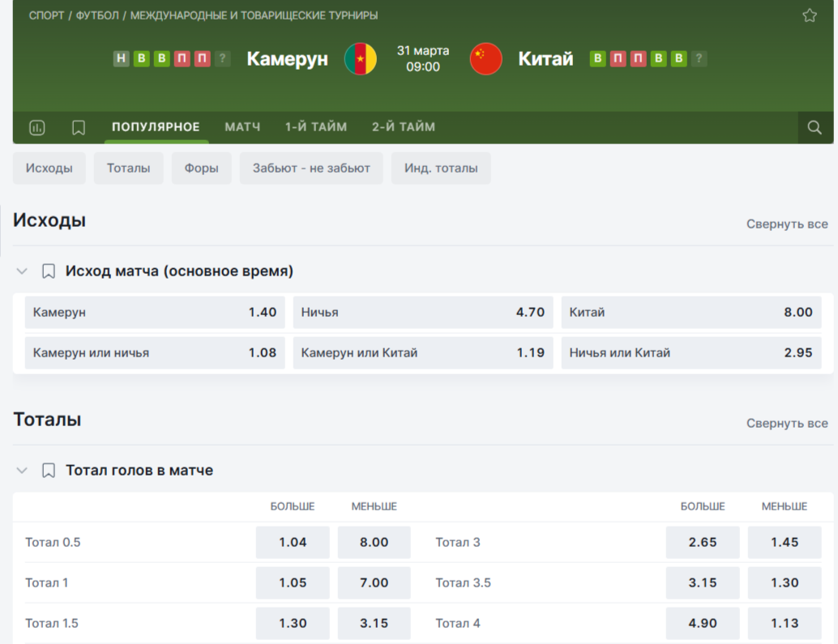Click question mark next to China form
Viewport: 838px width, 644px height.
coord(699,58)
